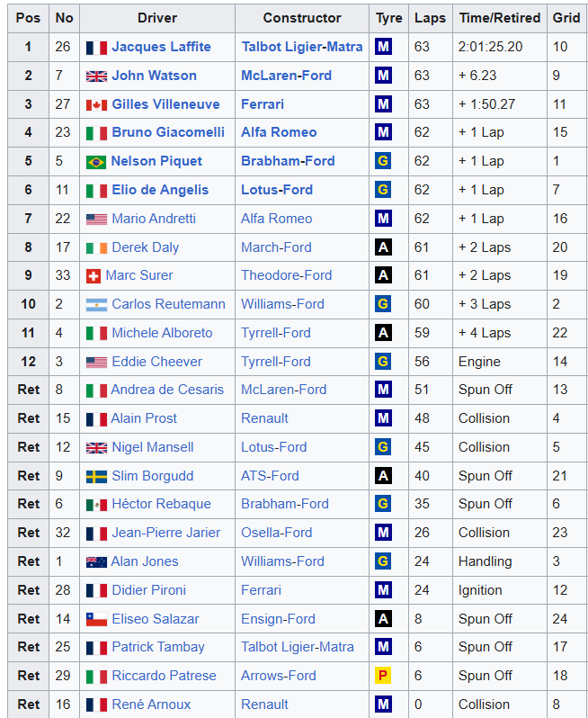Click the Irish flag next to Derek Daly
The height and width of the screenshot is (718, 588).
pos(96,248)
